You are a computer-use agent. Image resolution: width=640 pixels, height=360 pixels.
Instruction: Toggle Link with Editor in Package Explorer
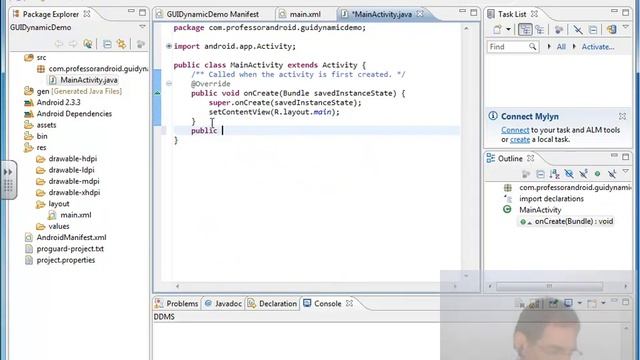pyautogui.click(x=121, y=44)
